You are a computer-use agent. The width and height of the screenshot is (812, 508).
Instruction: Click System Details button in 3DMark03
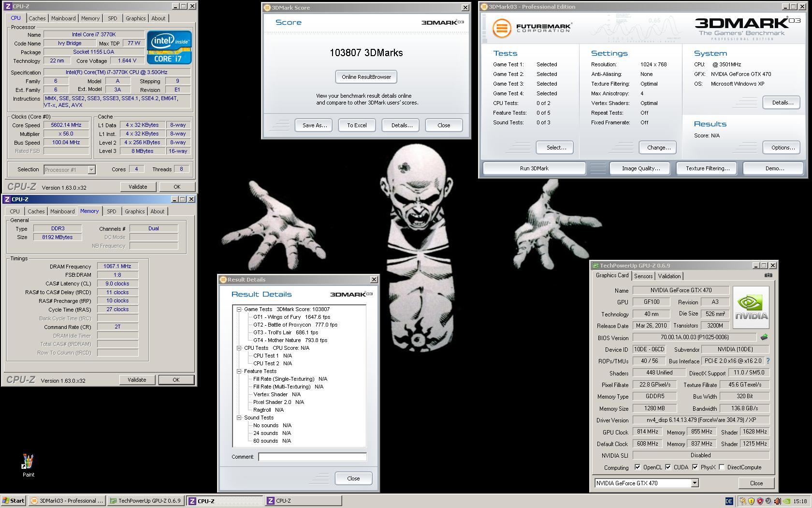pyautogui.click(x=782, y=103)
